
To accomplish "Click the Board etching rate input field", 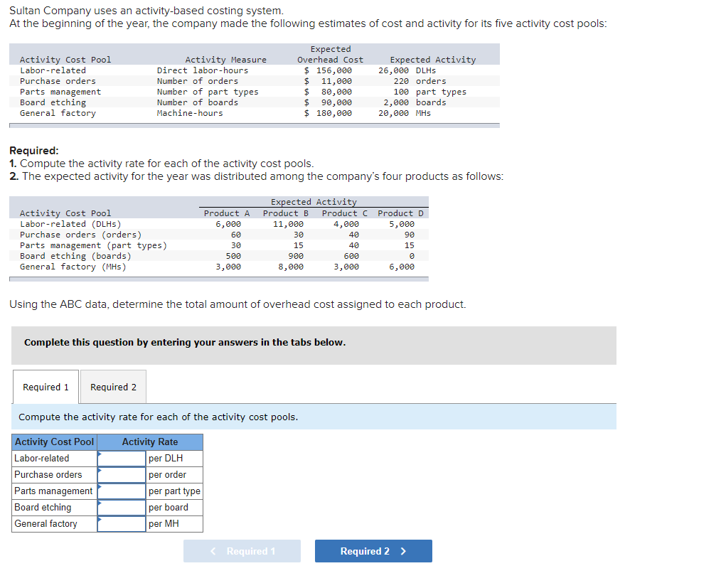I will 121,508.
